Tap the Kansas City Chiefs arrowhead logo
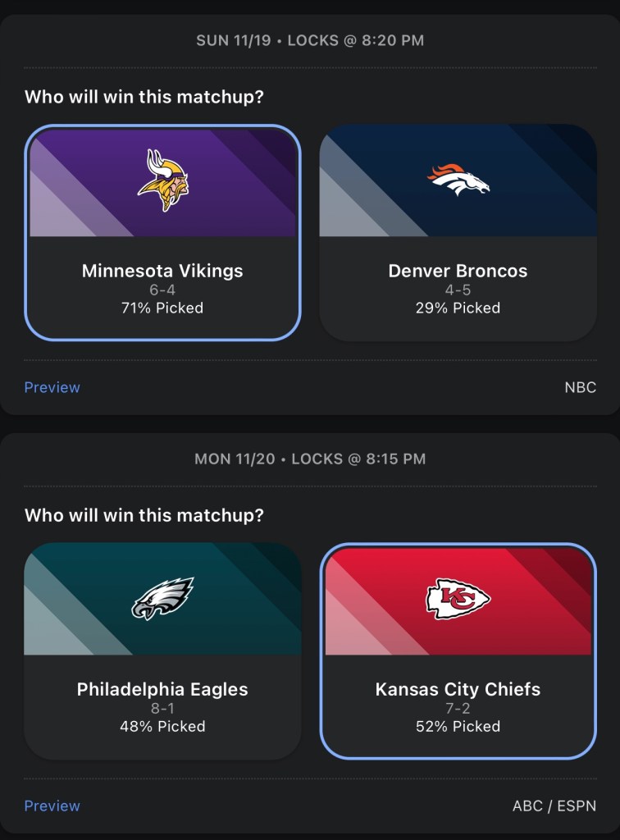Screen dimensions: 620x840 (458, 599)
